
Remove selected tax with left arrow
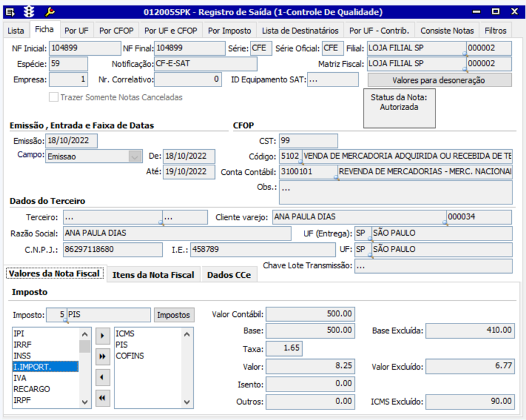click(102, 377)
